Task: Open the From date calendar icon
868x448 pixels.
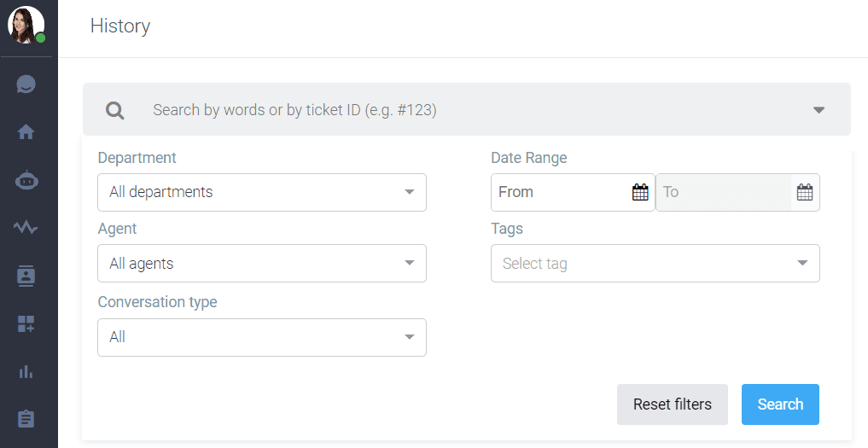Action: [640, 192]
